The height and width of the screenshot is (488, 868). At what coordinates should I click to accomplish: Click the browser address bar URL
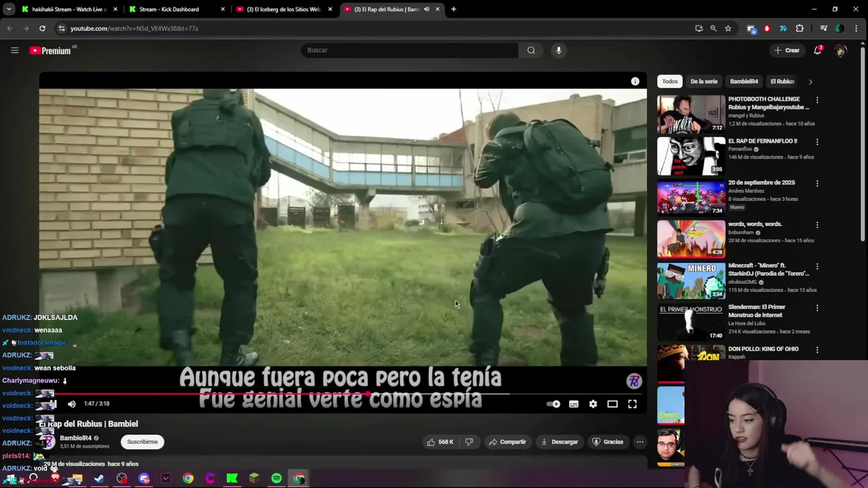[x=134, y=28]
